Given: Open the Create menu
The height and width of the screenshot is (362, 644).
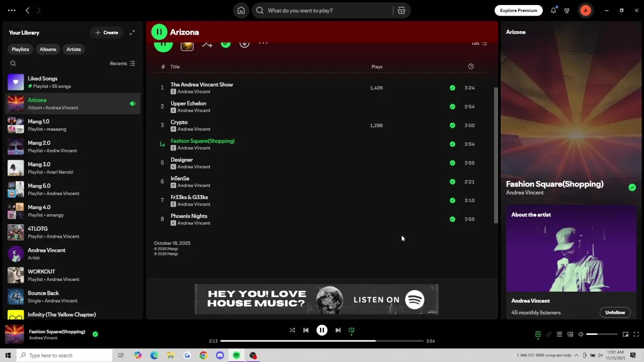Looking at the screenshot, I should pyautogui.click(x=107, y=33).
